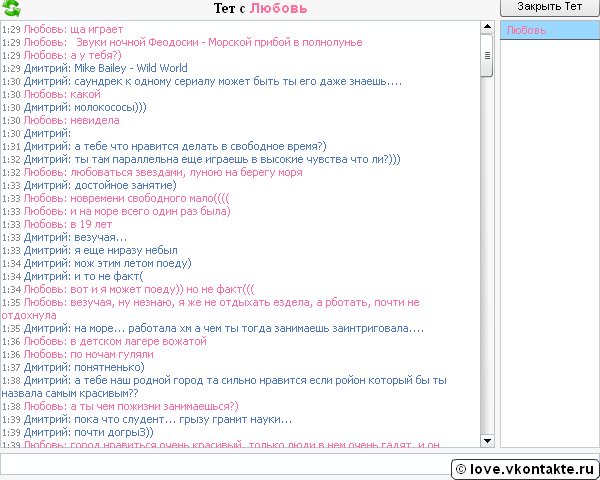This screenshot has height=480, width=600.
Task: Click the empty area of the user list panel
Action: [x=546, y=250]
